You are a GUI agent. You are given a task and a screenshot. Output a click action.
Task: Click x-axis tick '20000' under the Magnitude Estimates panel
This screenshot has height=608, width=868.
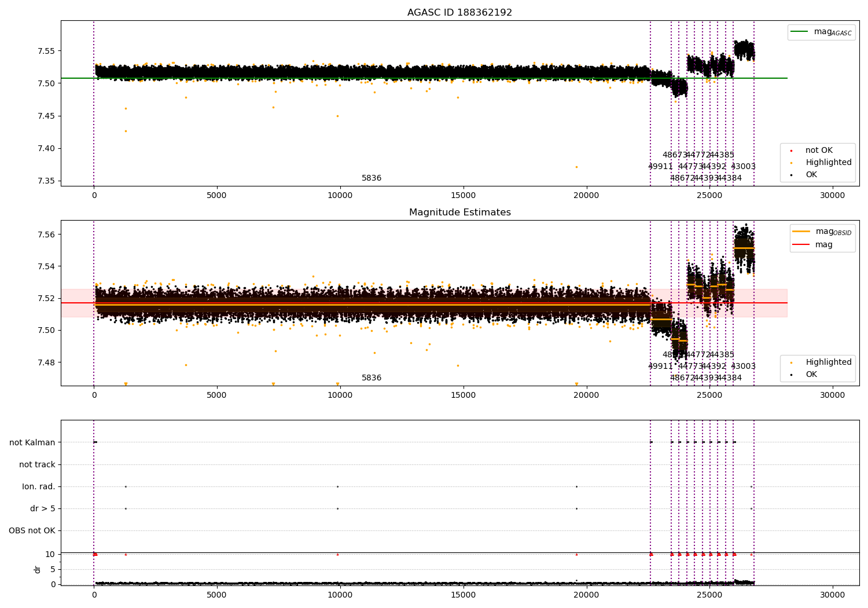[587, 395]
